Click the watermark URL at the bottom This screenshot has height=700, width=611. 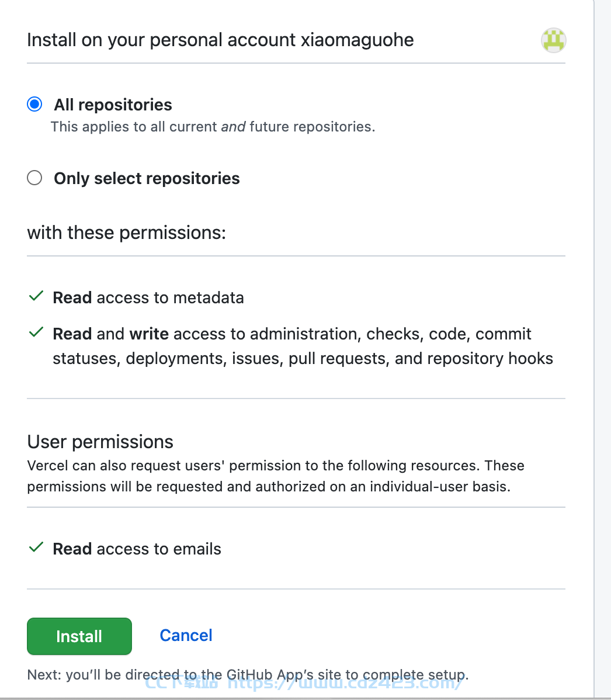[304, 683]
